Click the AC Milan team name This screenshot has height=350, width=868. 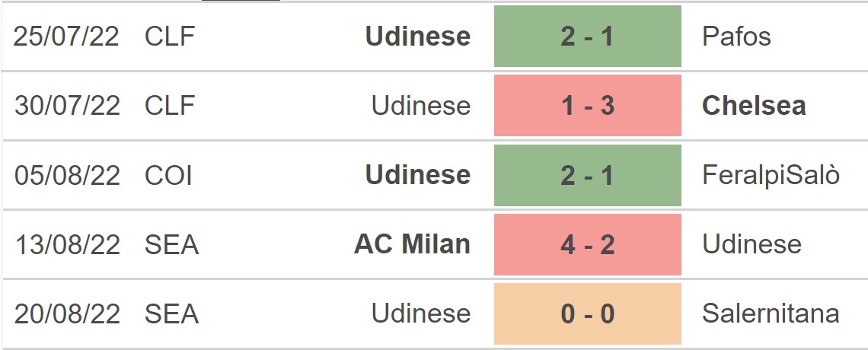(x=412, y=244)
